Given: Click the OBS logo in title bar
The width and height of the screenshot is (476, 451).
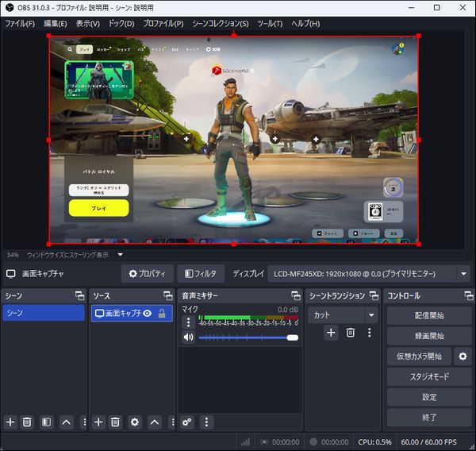Looking at the screenshot, I should coord(10,7).
